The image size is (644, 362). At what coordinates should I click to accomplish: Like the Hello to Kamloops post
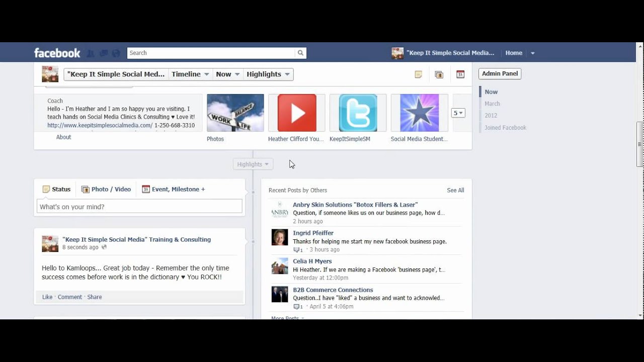(x=47, y=297)
